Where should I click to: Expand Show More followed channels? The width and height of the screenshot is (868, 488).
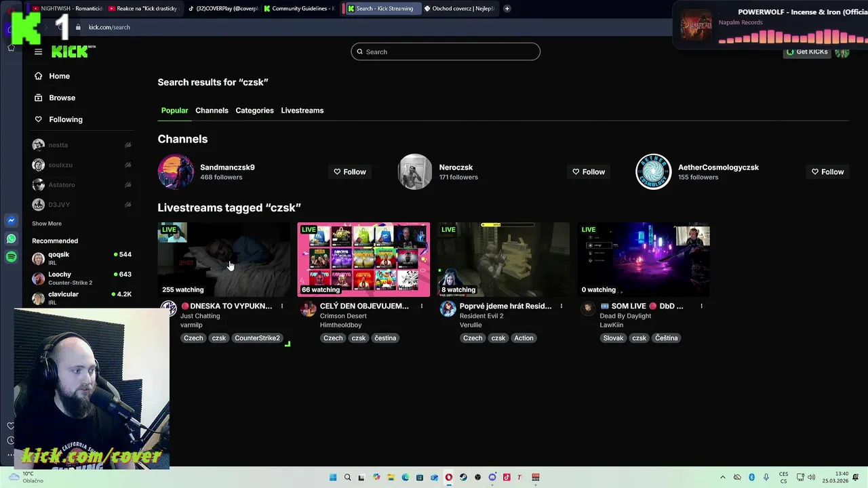click(x=47, y=224)
